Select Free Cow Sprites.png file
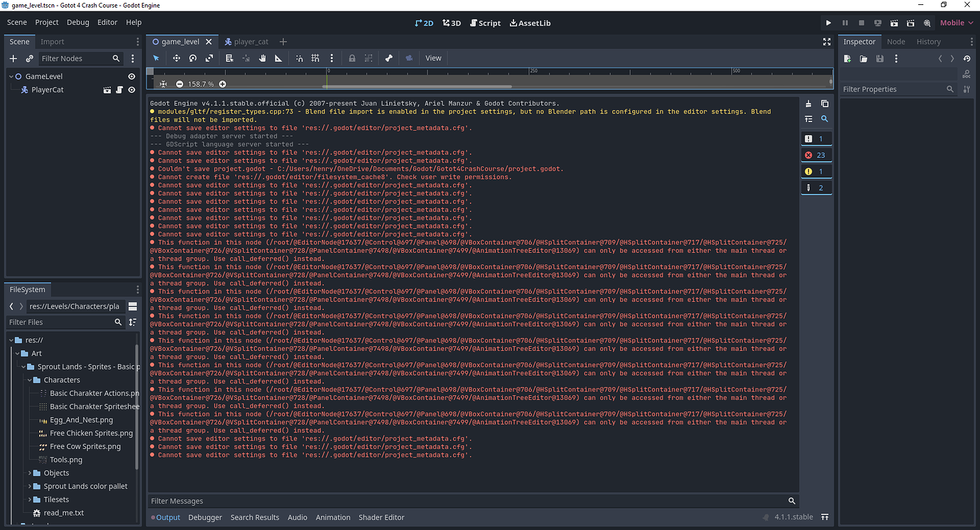 85,446
